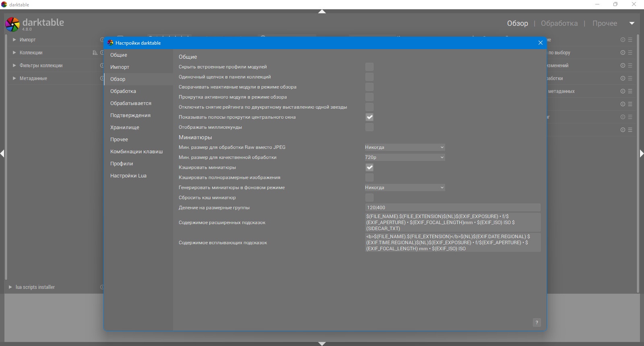
Task: Click the darktable logo
Action: [x=12, y=24]
